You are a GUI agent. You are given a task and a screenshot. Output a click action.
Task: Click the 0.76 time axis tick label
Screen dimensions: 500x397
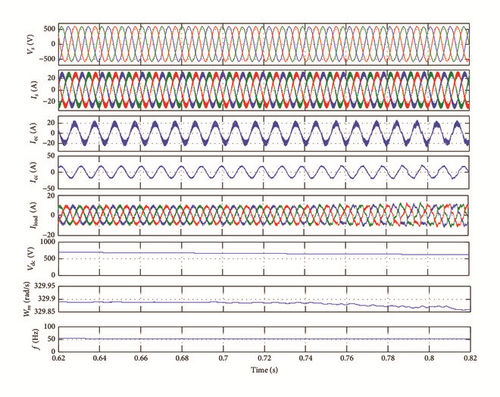(x=347, y=359)
